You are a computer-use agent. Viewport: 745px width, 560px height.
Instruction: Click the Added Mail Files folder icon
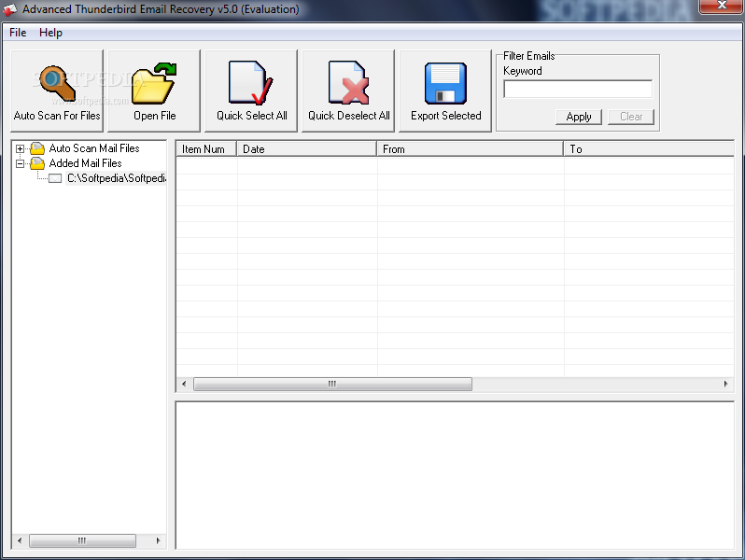(37, 164)
